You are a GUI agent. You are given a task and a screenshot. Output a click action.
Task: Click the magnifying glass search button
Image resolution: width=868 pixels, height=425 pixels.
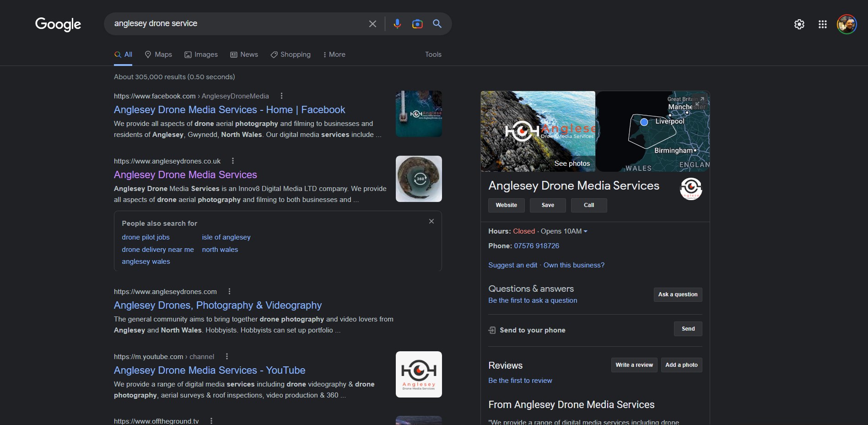click(x=437, y=24)
